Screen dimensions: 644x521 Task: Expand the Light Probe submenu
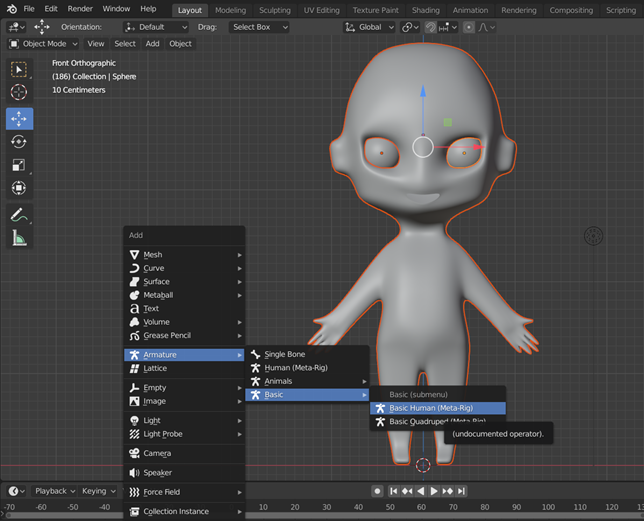(184, 434)
